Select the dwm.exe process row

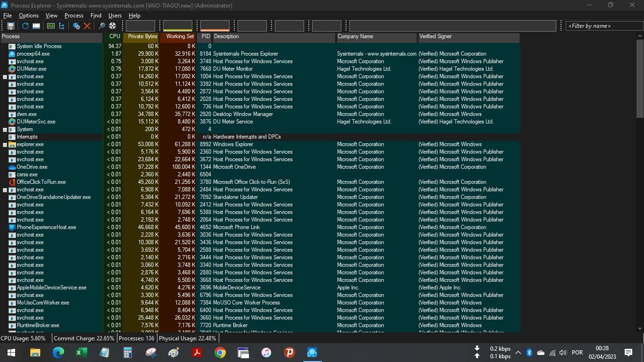[x=260, y=114]
